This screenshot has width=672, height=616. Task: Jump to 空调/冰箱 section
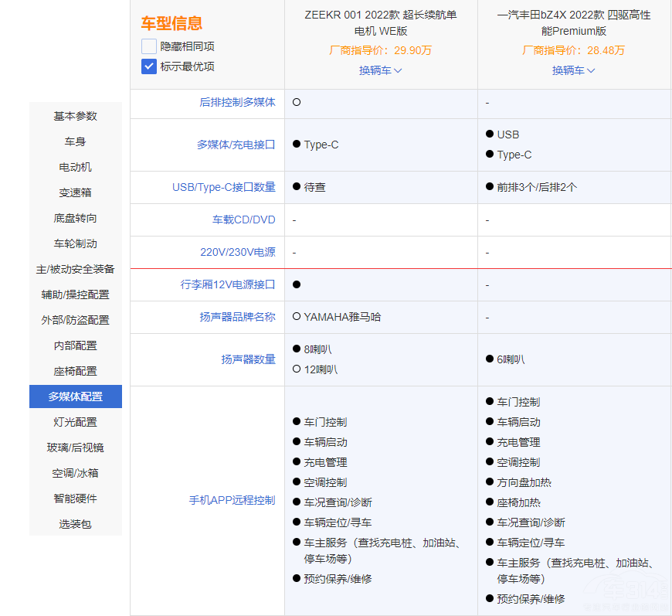76,473
